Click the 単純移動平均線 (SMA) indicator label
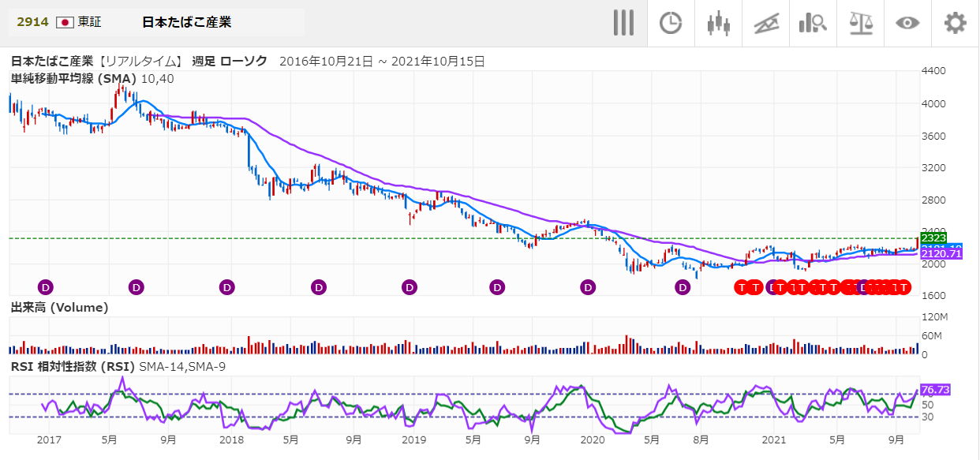 click(73, 79)
